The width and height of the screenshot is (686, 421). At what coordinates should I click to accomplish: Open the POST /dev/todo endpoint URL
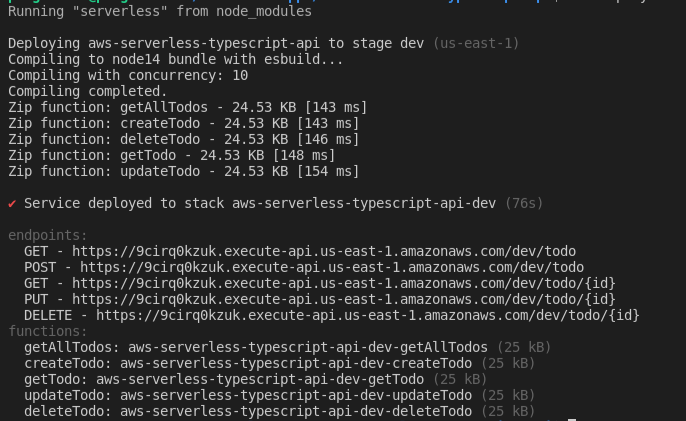332,267
